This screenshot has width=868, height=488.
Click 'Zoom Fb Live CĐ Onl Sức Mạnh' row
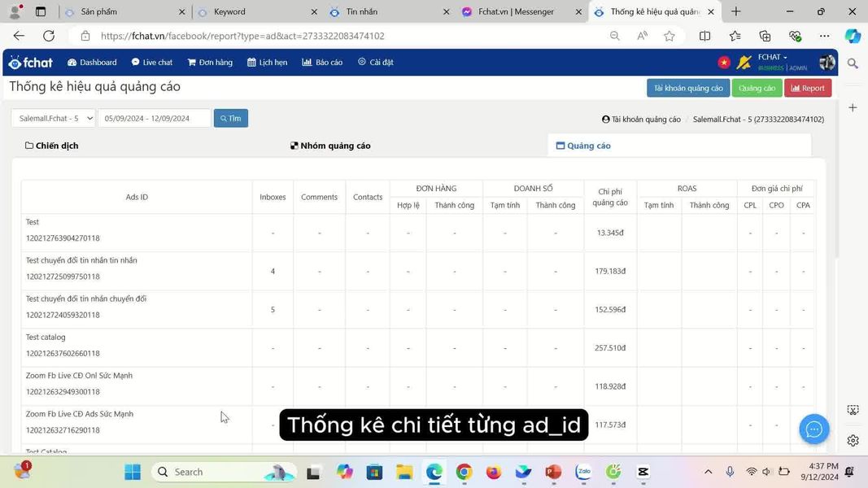[x=418, y=386]
